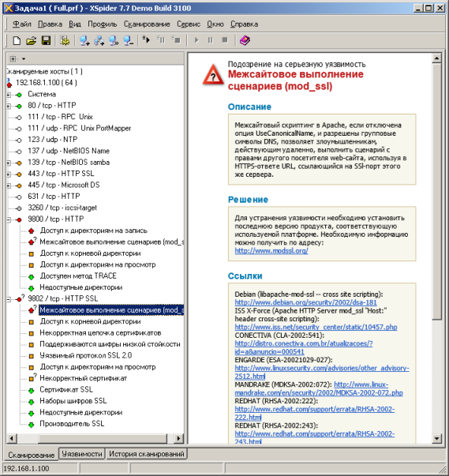Expand 139 / tcp - NetBIOS samba node
449x476 pixels.
point(9,163)
